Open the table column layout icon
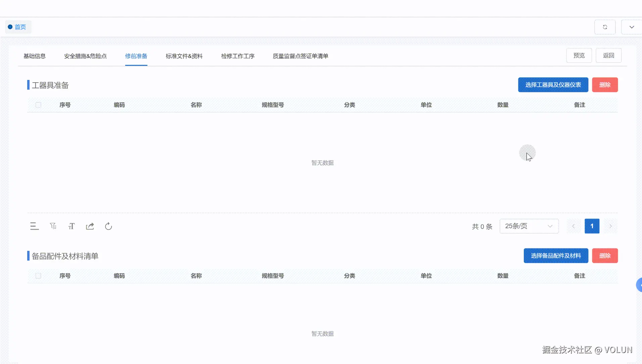 [x=34, y=226]
